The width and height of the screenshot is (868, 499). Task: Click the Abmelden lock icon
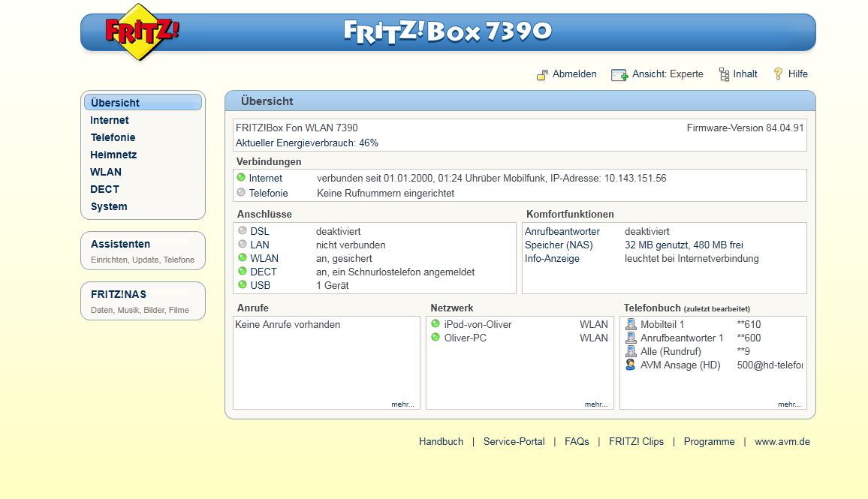click(x=542, y=75)
